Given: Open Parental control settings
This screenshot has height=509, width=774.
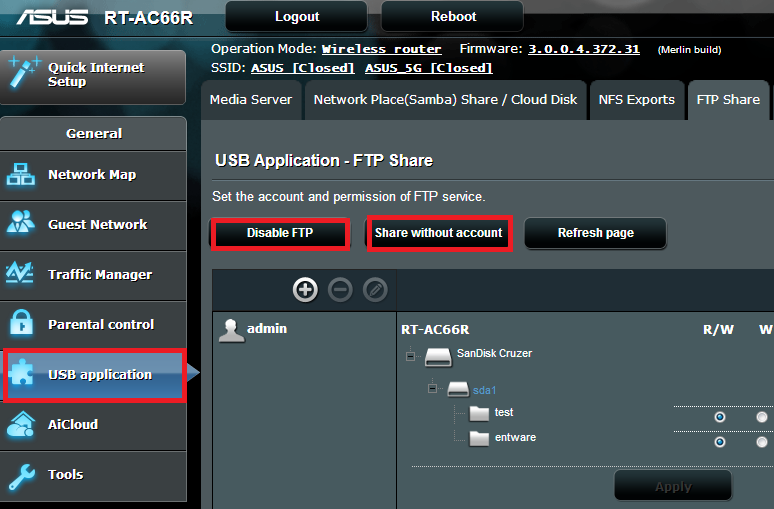Looking at the screenshot, I should (100, 325).
